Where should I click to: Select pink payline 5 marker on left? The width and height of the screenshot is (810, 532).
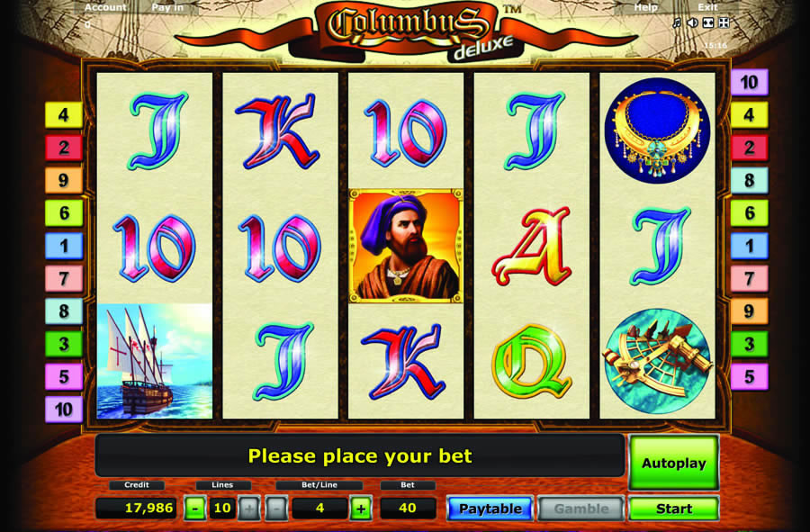tap(64, 376)
